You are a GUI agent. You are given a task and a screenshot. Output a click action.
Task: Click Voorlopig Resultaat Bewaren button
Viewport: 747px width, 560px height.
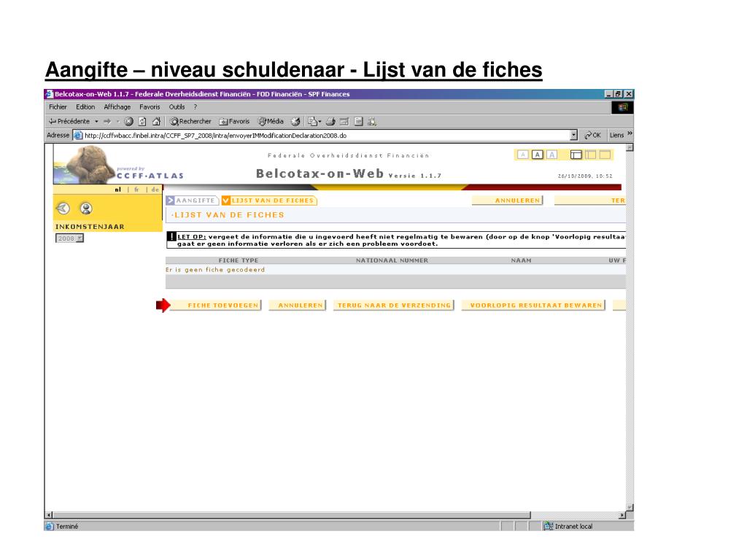click(533, 306)
